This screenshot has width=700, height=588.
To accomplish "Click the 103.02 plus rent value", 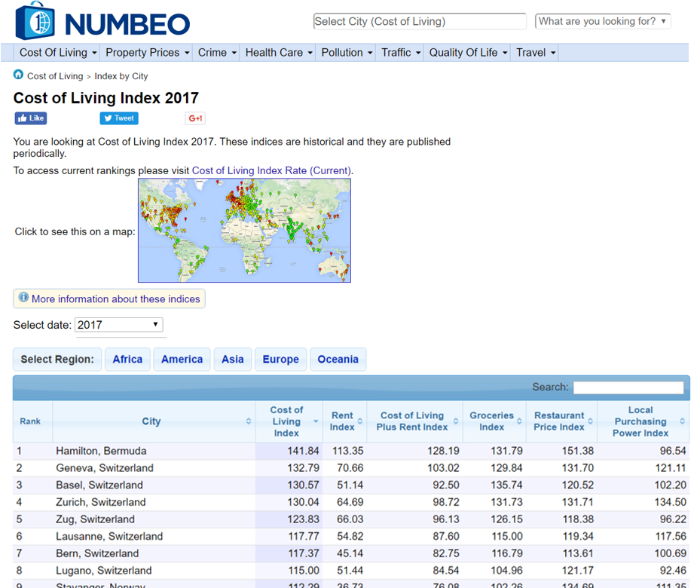I will click(x=443, y=468).
